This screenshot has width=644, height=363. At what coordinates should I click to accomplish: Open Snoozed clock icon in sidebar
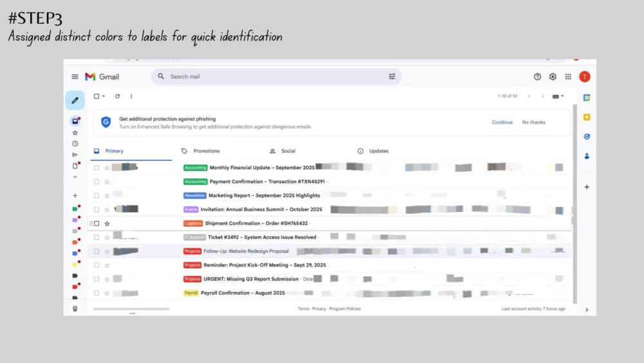75,144
